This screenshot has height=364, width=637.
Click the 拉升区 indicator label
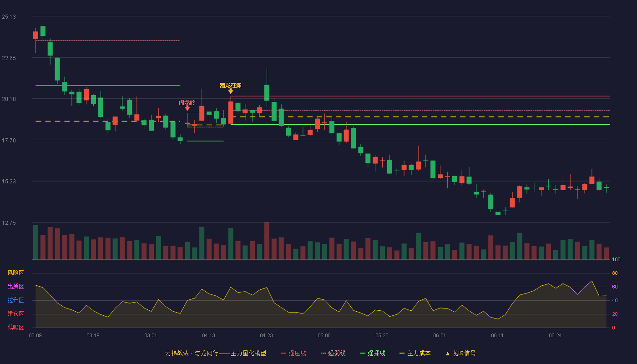point(15,300)
